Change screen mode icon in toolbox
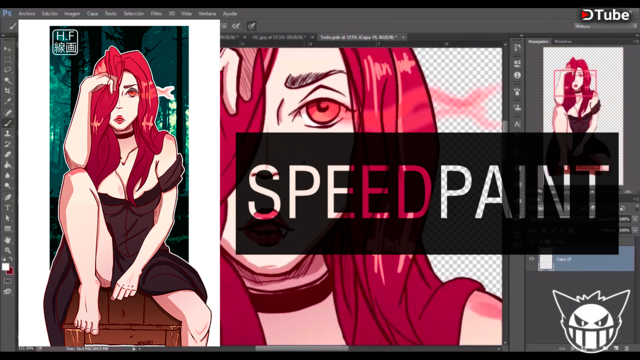The image size is (640, 360). point(8,291)
